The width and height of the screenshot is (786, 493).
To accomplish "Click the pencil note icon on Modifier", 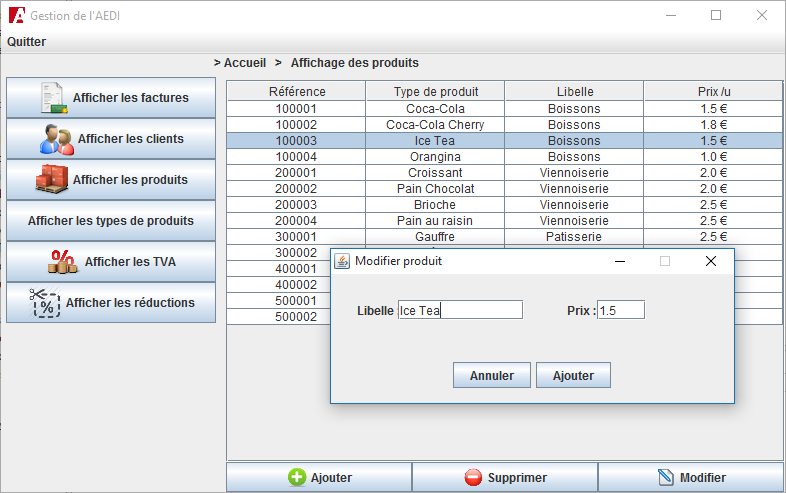I will tap(666, 478).
